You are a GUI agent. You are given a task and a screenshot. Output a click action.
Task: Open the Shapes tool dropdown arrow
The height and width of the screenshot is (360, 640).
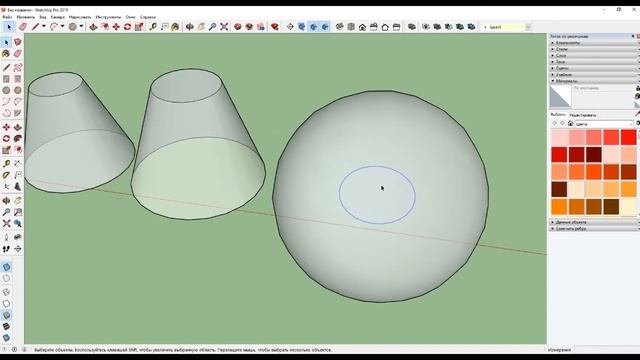point(81,27)
